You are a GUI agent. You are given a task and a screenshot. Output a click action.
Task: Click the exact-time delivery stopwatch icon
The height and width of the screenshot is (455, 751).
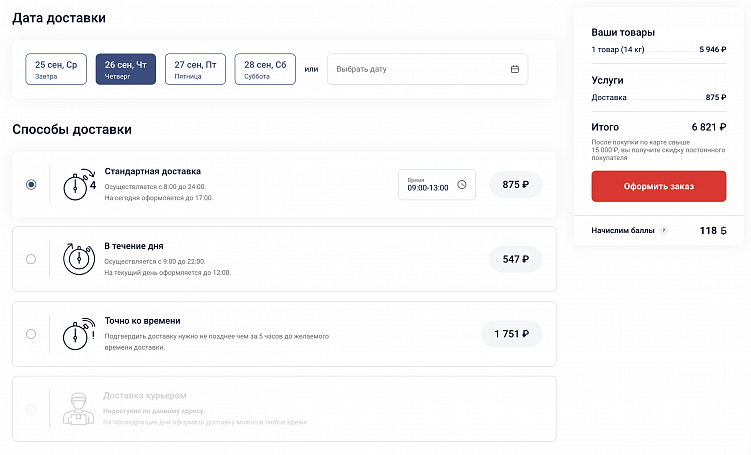(78, 333)
